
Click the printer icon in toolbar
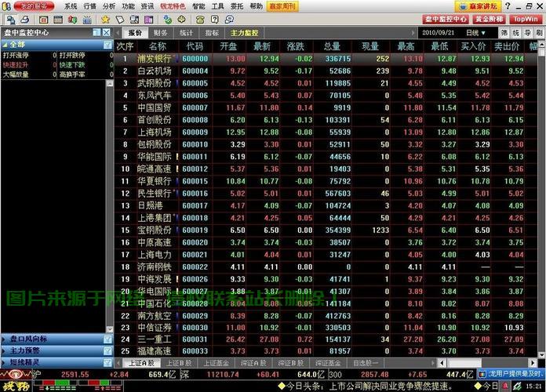click(x=25, y=20)
